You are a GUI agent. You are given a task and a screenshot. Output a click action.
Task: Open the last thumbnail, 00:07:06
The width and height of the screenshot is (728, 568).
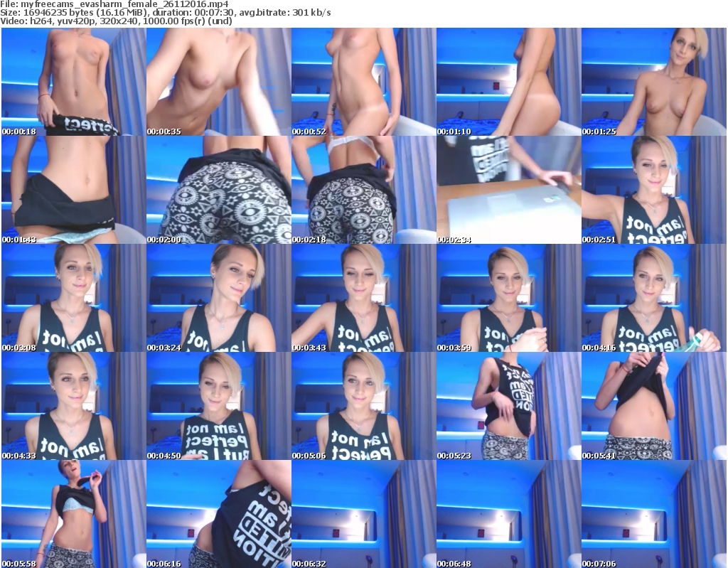pyautogui.click(x=653, y=514)
